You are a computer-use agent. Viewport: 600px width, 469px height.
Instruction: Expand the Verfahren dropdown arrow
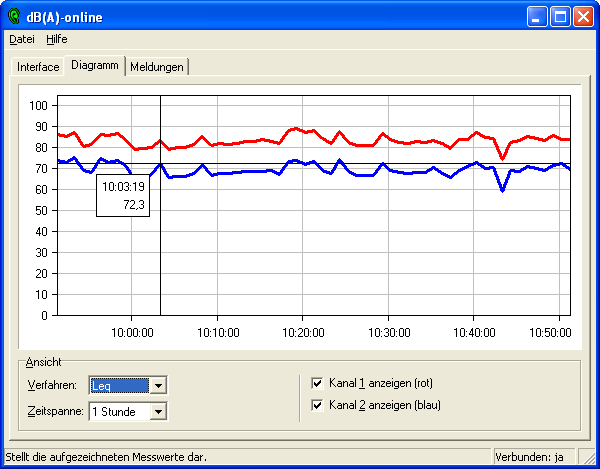(158, 384)
